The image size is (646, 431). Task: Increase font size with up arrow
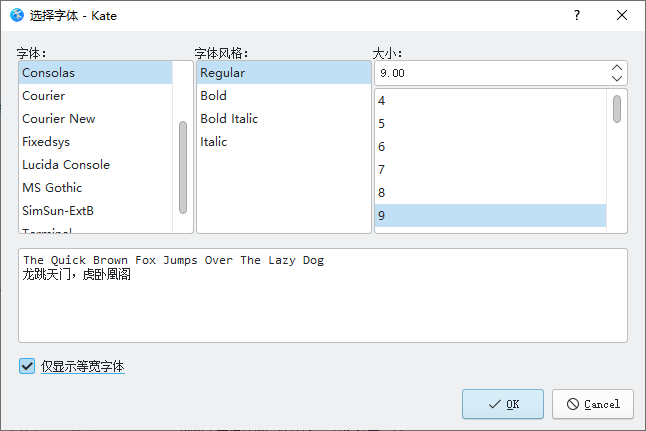point(617,68)
